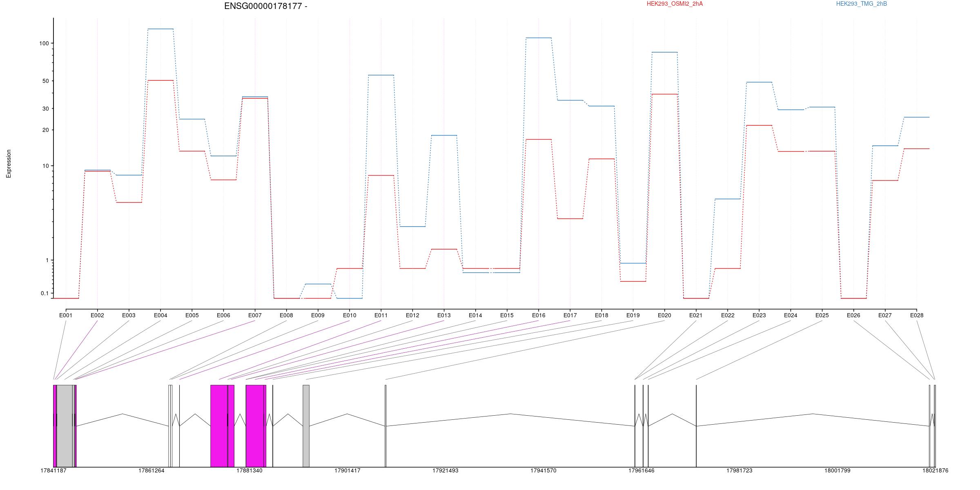This screenshot has height=490, width=980.
Task: Click gray exon block left of 17901417
Action: tap(306, 426)
